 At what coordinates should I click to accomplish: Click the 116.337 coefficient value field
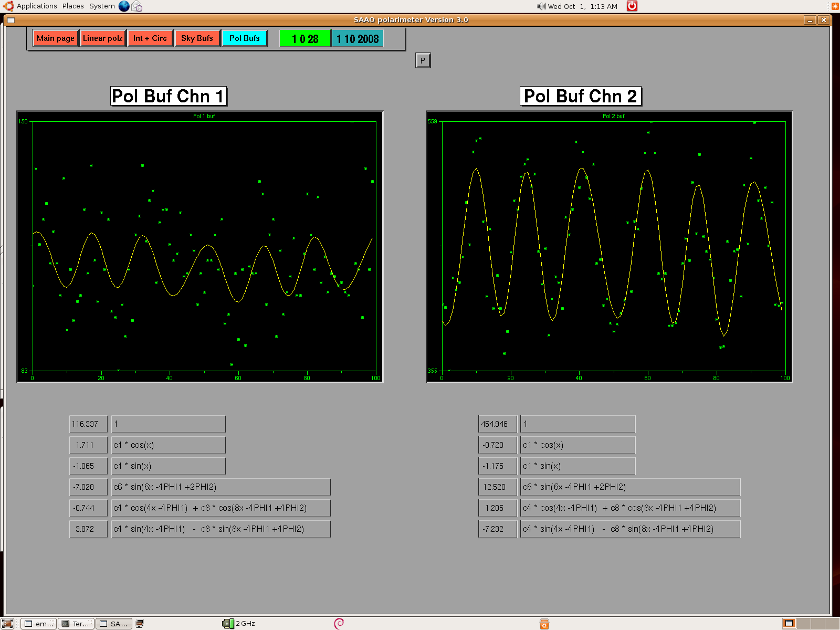pyautogui.click(x=88, y=424)
